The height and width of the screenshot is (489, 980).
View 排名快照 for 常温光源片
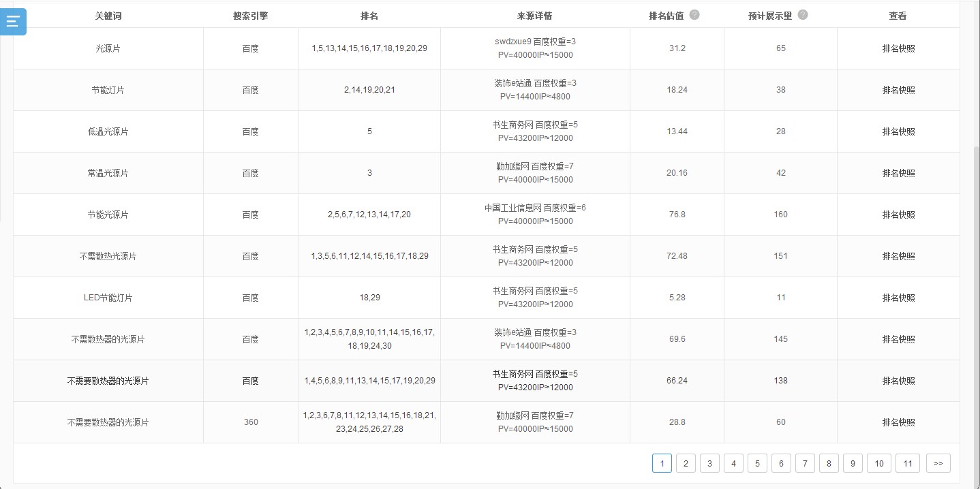tap(898, 173)
